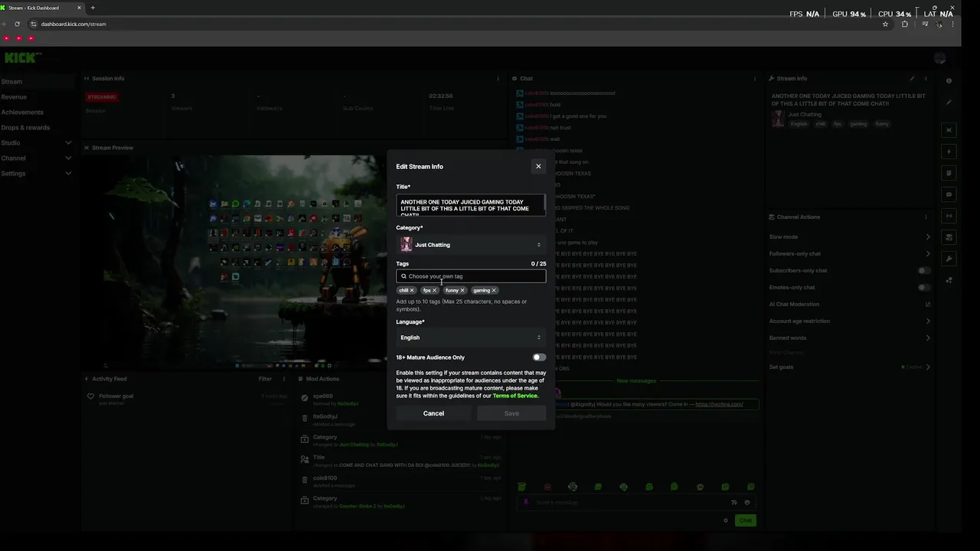The width and height of the screenshot is (980, 551).
Task: Open Revenue in sidebar
Action: [14, 97]
